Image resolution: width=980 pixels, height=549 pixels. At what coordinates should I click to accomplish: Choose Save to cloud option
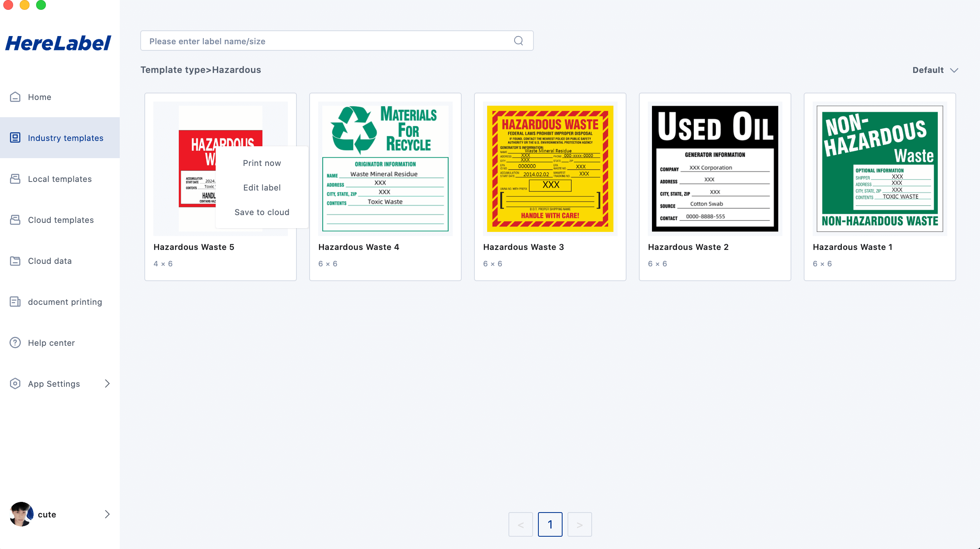click(262, 212)
